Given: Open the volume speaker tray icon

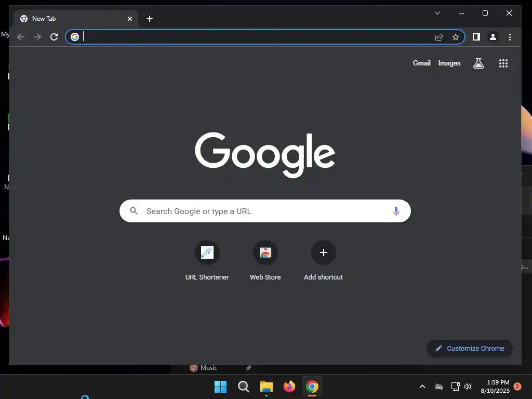Looking at the screenshot, I should [468, 387].
